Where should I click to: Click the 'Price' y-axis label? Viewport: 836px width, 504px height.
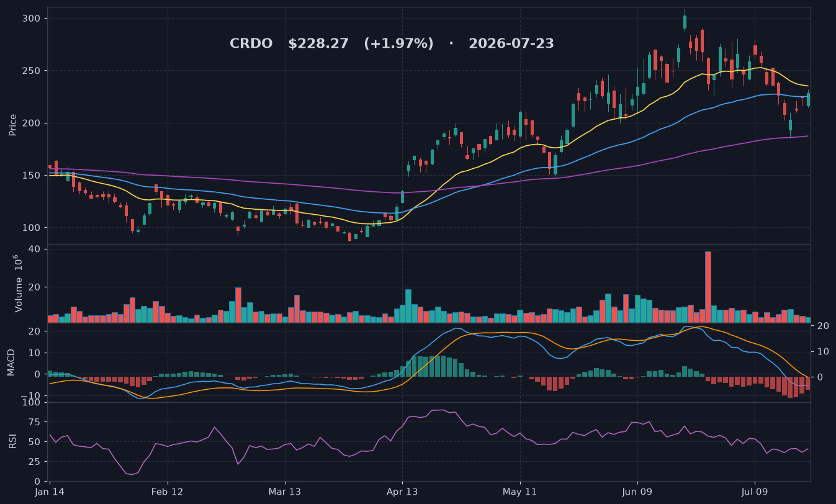point(13,125)
